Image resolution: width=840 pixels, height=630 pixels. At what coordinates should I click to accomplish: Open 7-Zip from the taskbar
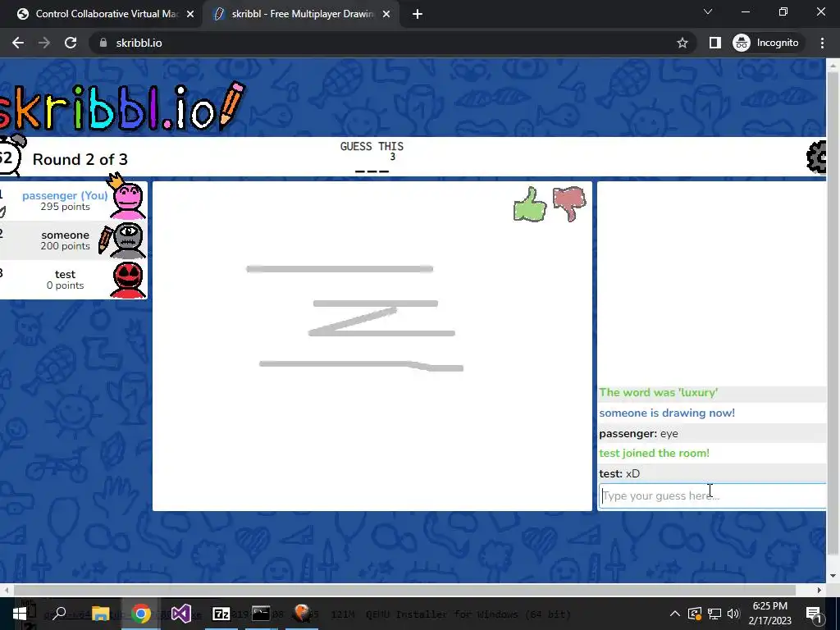coord(221,614)
